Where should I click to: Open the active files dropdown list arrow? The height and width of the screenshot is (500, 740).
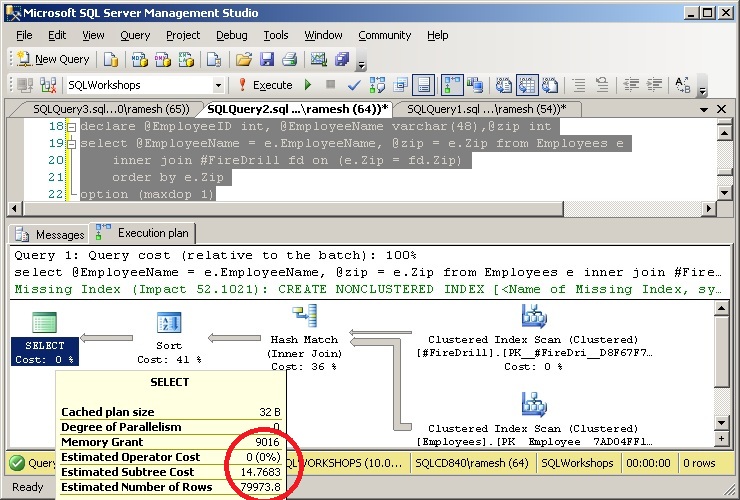click(704, 110)
